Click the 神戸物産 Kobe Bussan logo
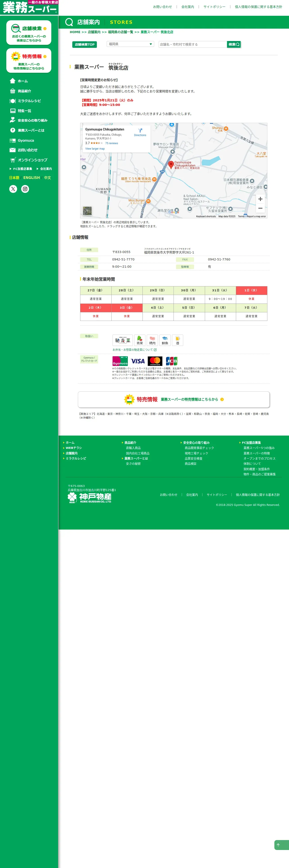The height and width of the screenshot is (868, 289). (90, 498)
